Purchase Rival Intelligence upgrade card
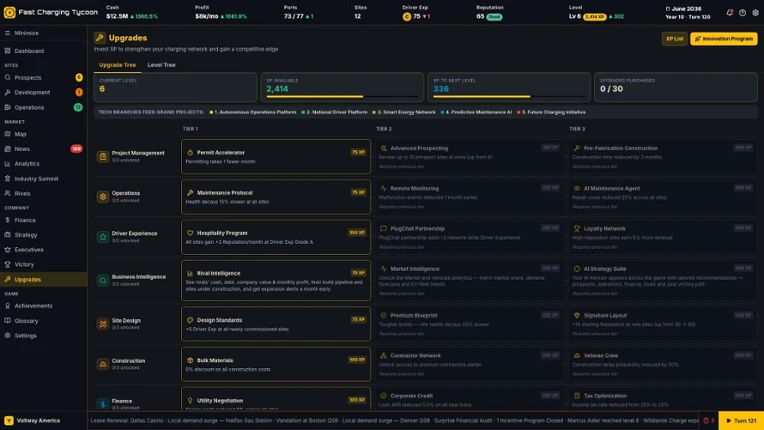This screenshot has width=764, height=430. [276, 280]
